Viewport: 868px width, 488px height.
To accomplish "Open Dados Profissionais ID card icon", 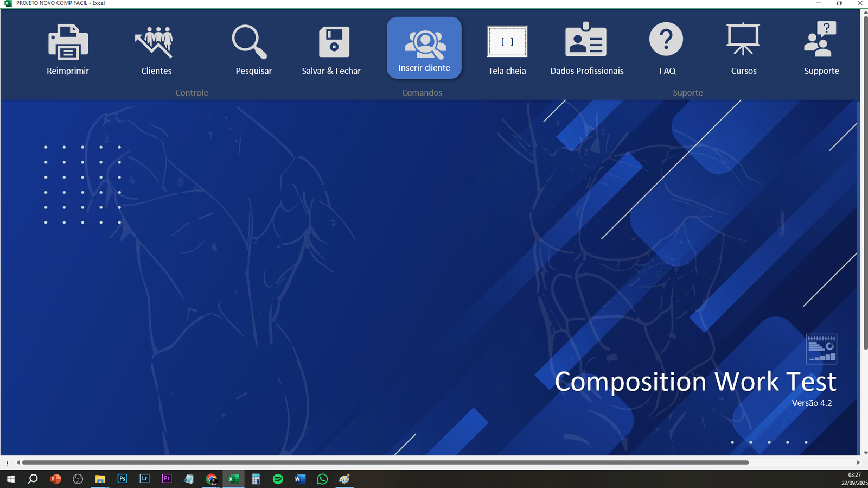I will coord(586,40).
